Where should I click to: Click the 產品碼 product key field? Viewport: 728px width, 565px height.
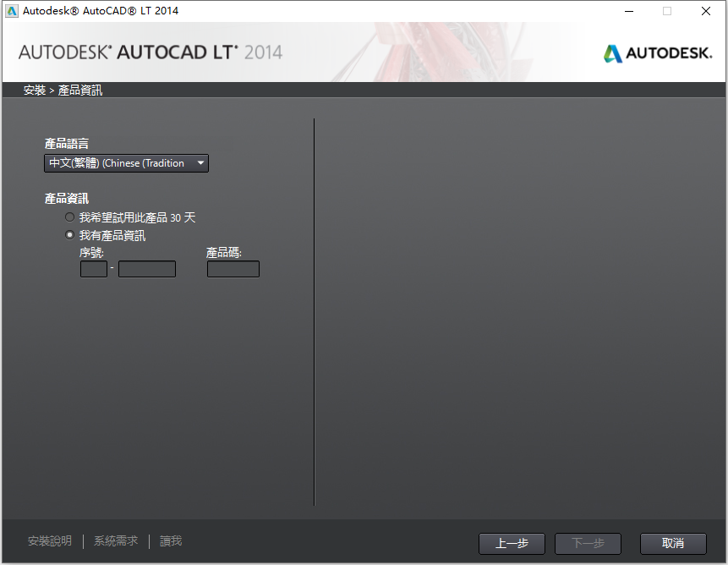233,269
